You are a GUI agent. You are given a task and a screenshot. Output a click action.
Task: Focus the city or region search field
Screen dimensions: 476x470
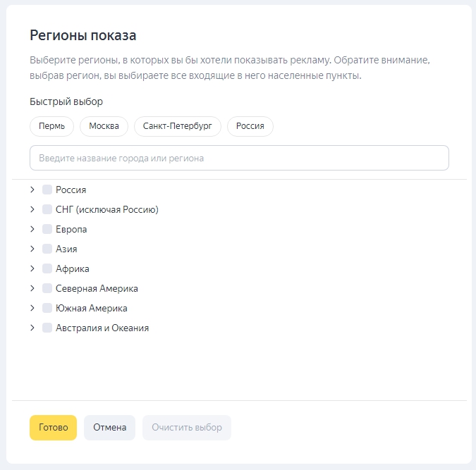click(239, 158)
